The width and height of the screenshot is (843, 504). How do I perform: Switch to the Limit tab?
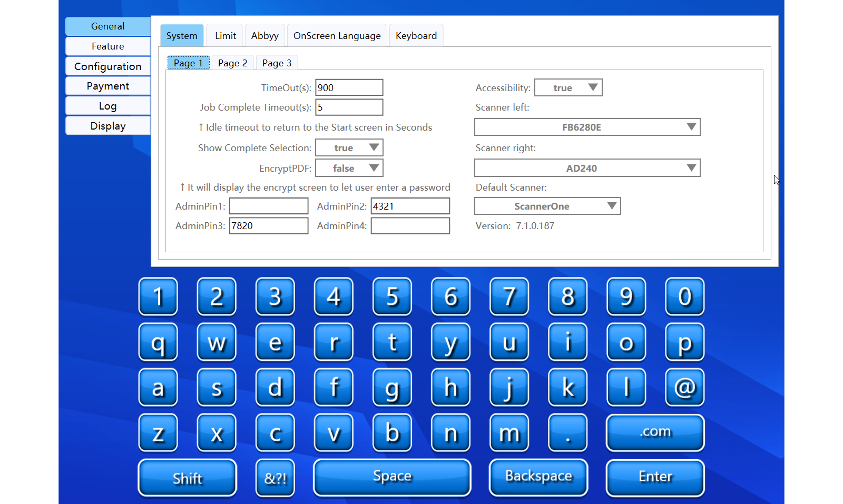pos(226,35)
